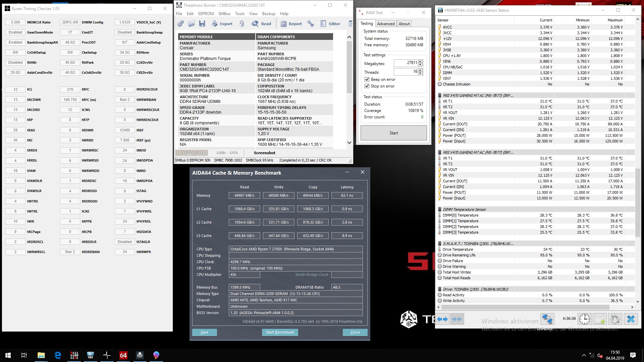Click Start Benchmark button in AIDA64

(280, 332)
